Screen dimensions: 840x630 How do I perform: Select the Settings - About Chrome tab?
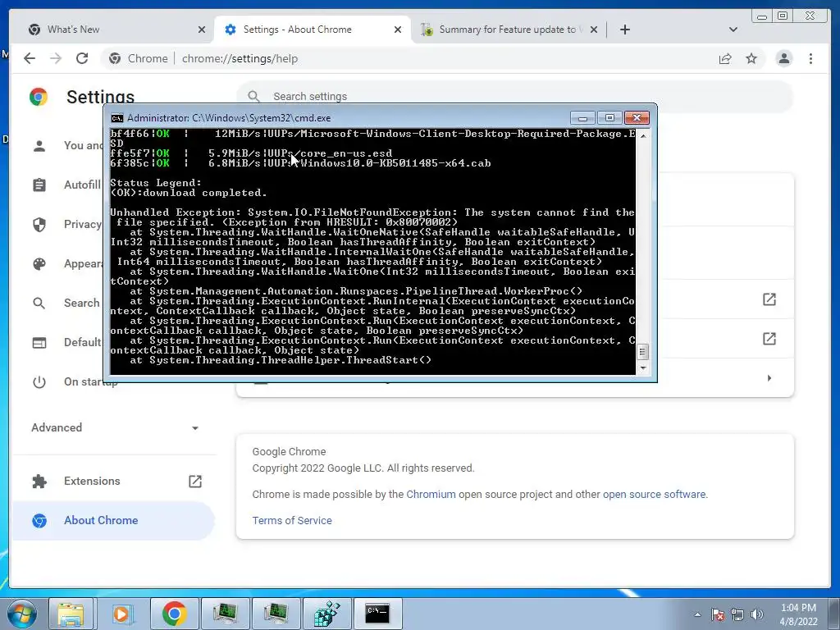click(x=312, y=30)
